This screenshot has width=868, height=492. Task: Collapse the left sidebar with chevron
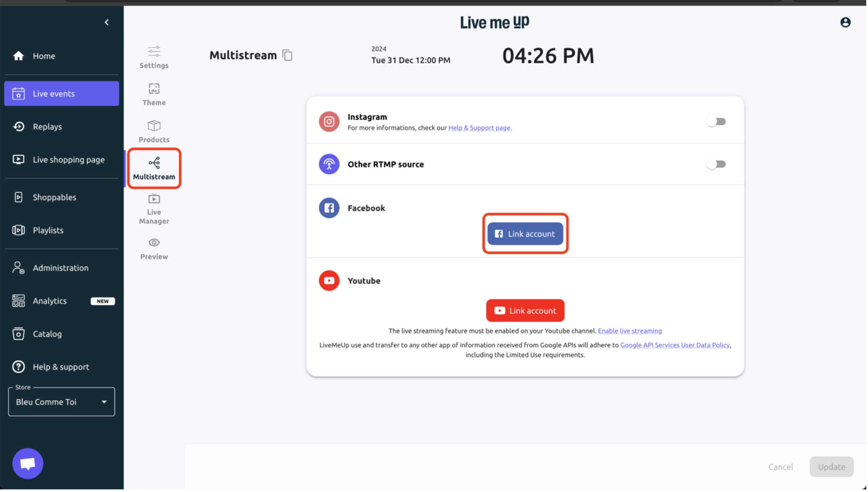click(107, 23)
